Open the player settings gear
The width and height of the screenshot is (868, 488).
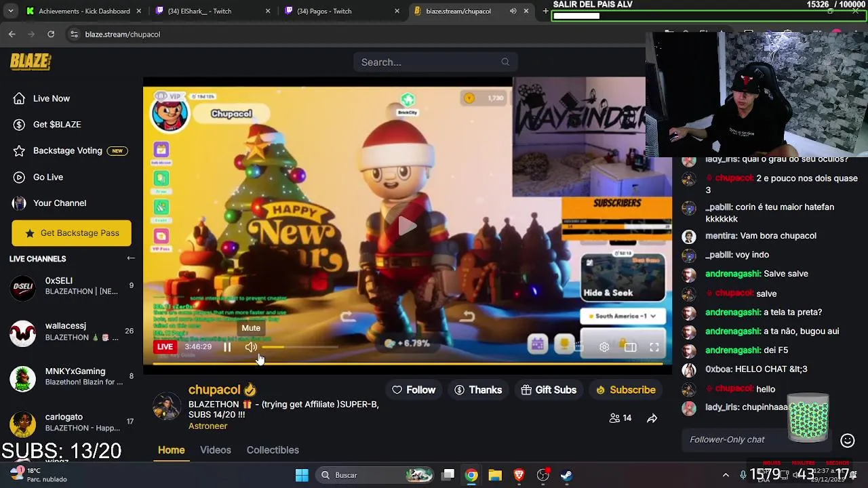(604, 347)
